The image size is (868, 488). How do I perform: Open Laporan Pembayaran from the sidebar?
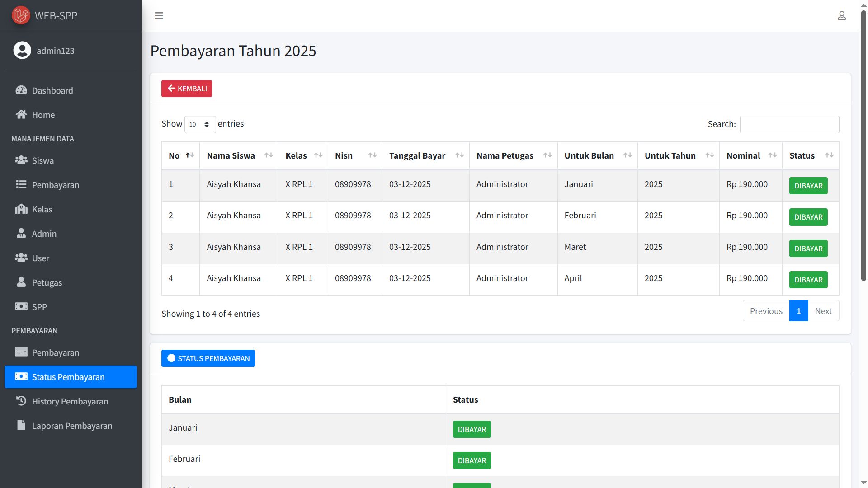72,426
